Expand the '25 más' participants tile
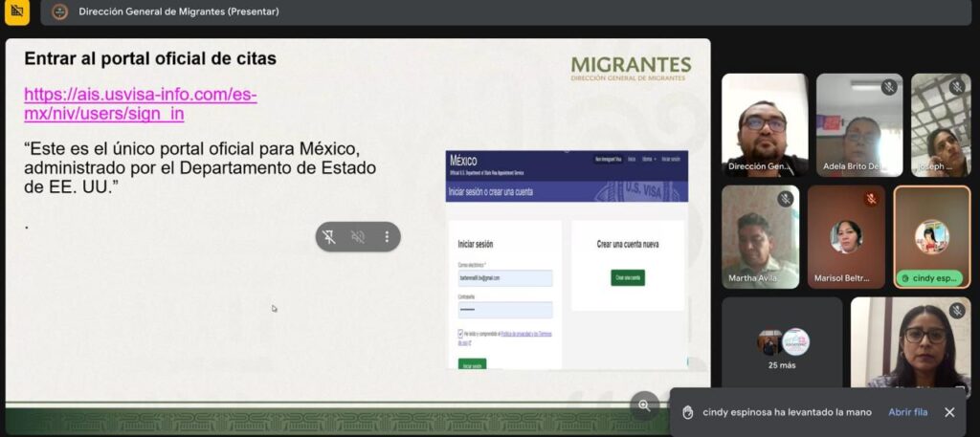980x437 pixels. point(782,348)
